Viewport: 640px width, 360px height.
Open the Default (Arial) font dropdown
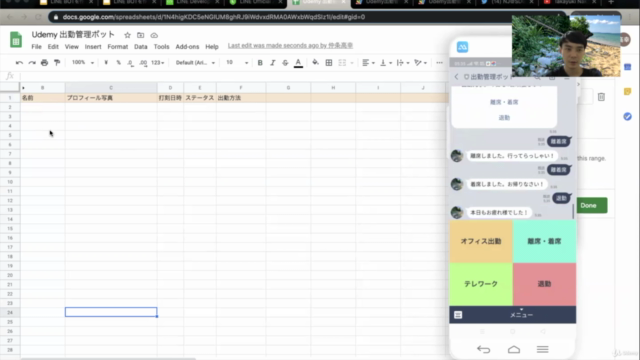[x=195, y=63]
